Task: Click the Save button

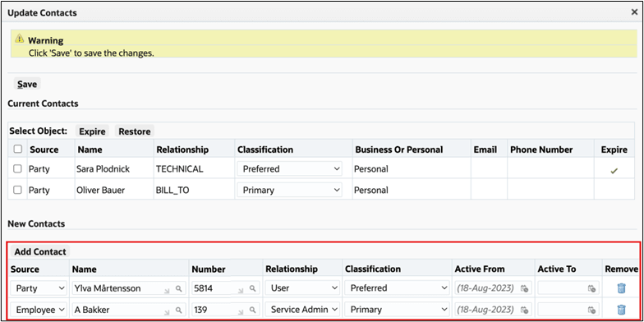Action: click(27, 84)
